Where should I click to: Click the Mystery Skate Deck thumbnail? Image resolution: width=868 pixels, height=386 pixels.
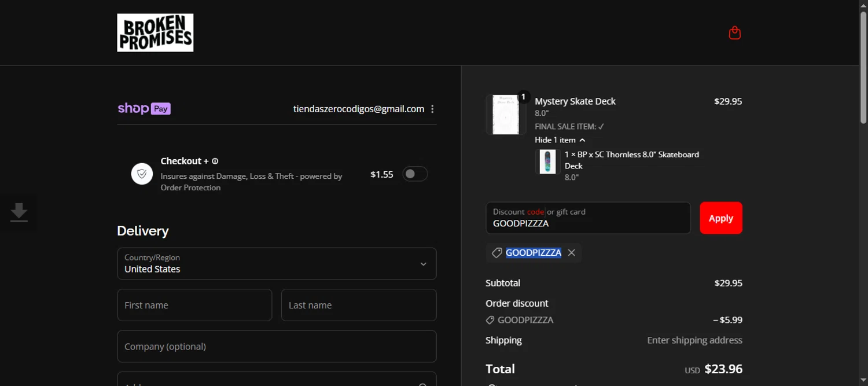[x=505, y=115]
